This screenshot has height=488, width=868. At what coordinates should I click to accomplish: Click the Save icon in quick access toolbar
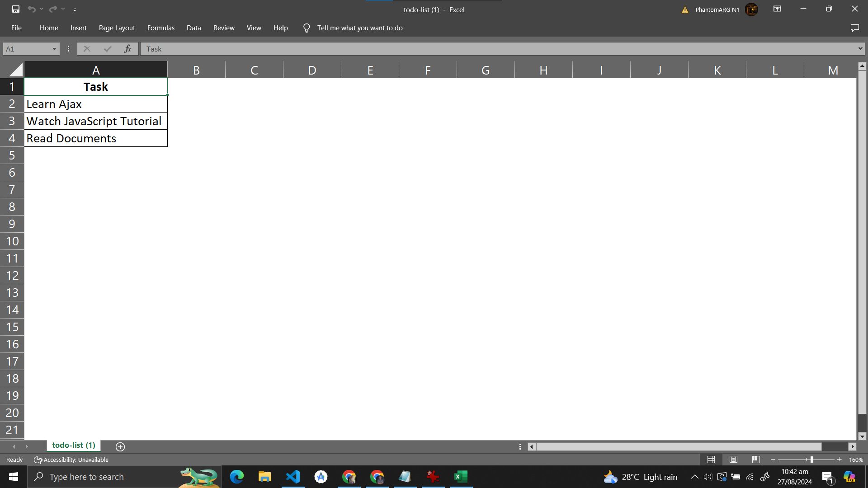tap(15, 9)
